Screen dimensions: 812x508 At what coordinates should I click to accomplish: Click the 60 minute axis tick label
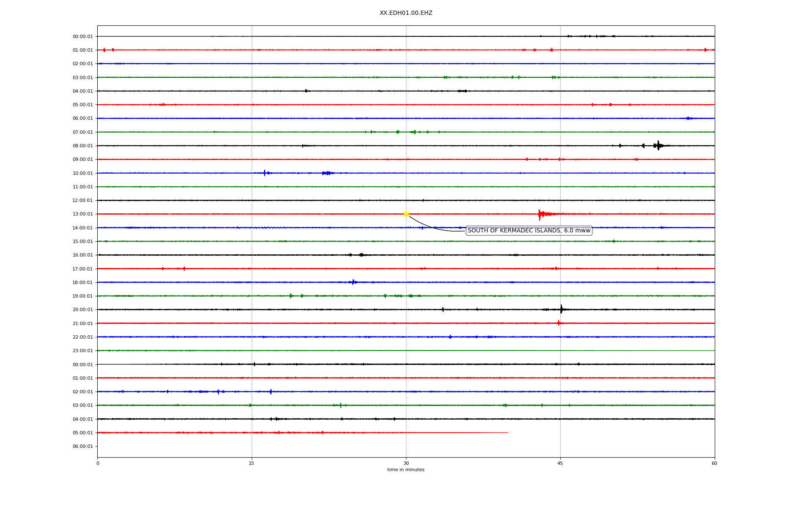pos(714,464)
